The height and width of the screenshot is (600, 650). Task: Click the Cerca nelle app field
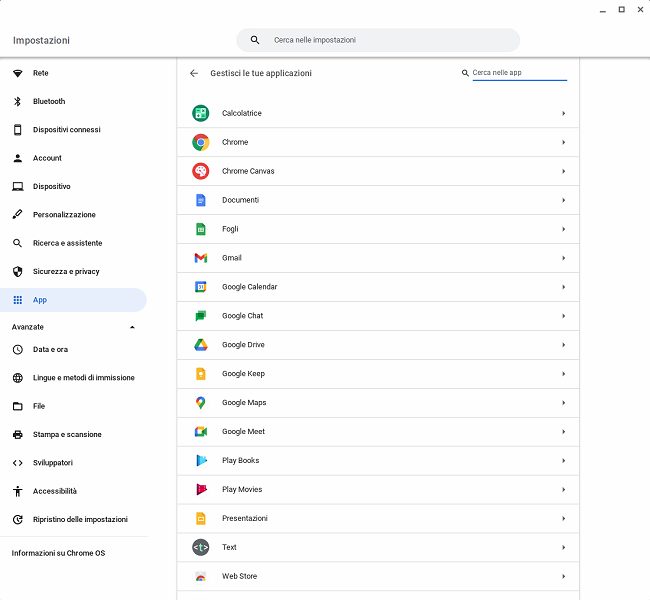pyautogui.click(x=518, y=73)
